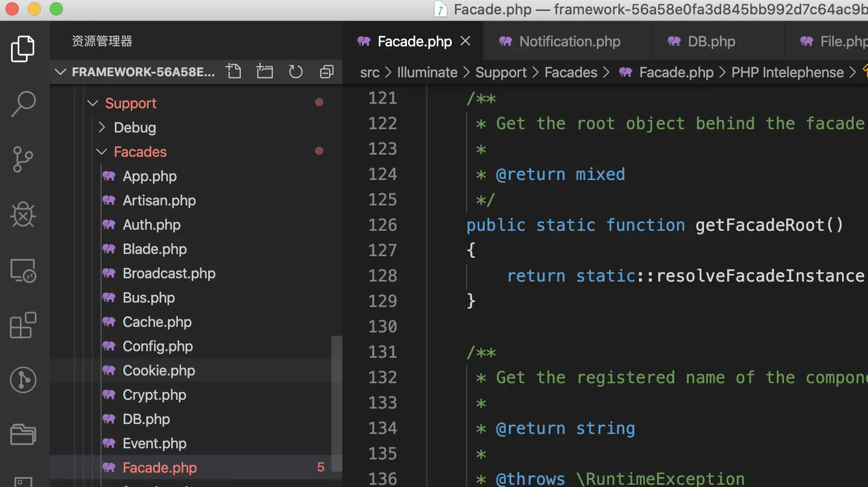
Task: Open the Explorer view in activity bar
Action: click(x=23, y=49)
